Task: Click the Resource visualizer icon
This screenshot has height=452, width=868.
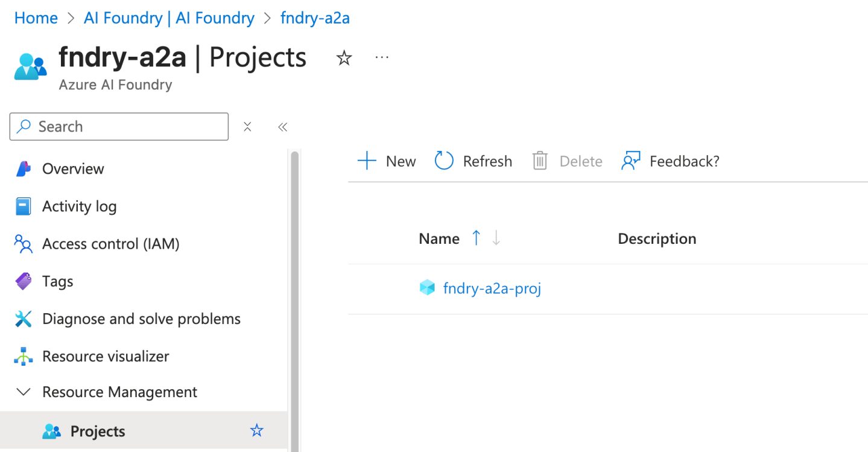Action: [22, 356]
